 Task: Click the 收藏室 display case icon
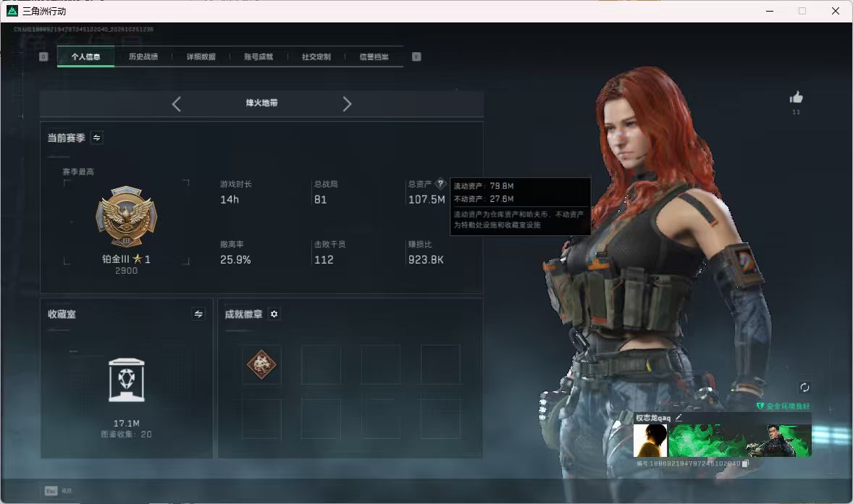[126, 380]
